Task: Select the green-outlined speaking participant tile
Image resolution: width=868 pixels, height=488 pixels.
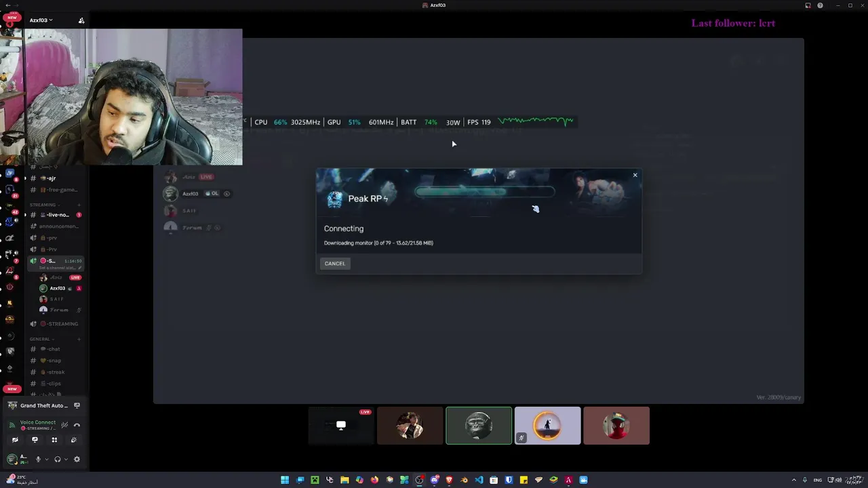Action: pos(479,426)
